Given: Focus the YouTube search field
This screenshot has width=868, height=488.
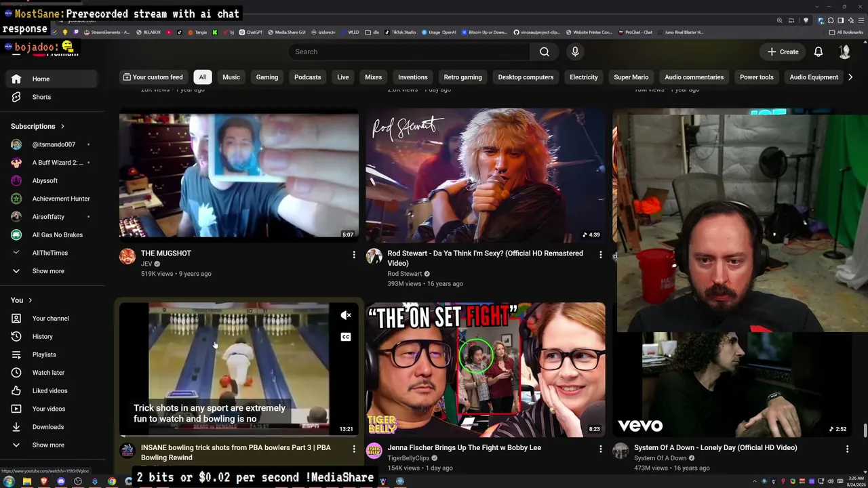Looking at the screenshot, I should (410, 52).
